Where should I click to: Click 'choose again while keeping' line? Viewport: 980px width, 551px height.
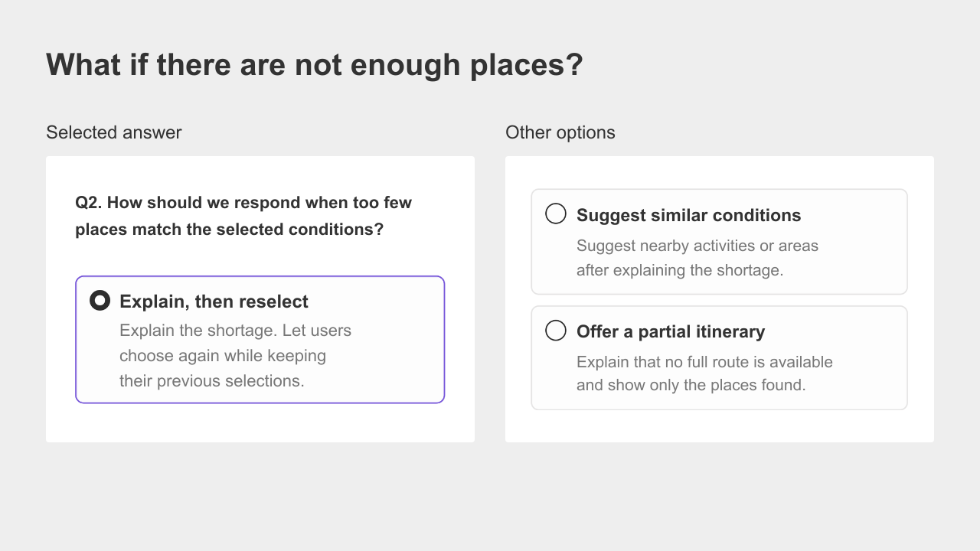click(x=223, y=356)
